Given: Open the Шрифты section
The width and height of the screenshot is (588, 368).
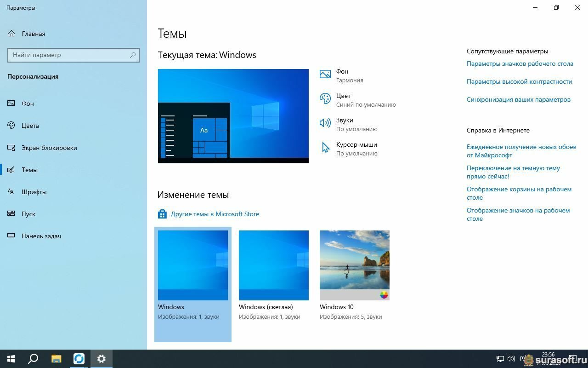Looking at the screenshot, I should [x=73, y=192].
